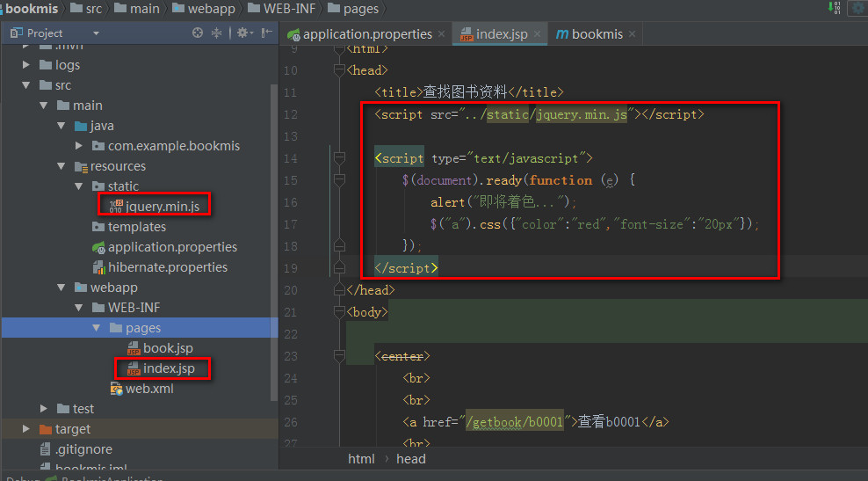Click the html breadcrumb below the editor

point(361,459)
